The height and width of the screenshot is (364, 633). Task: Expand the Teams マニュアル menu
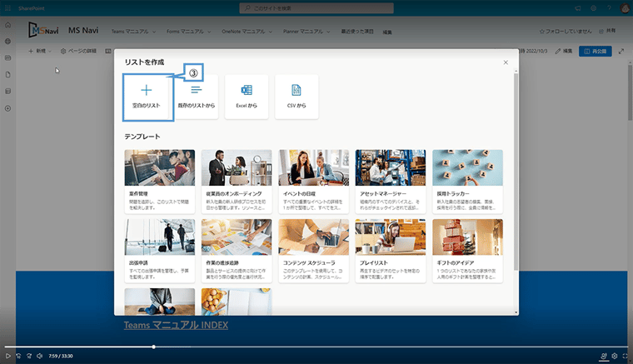point(133,32)
